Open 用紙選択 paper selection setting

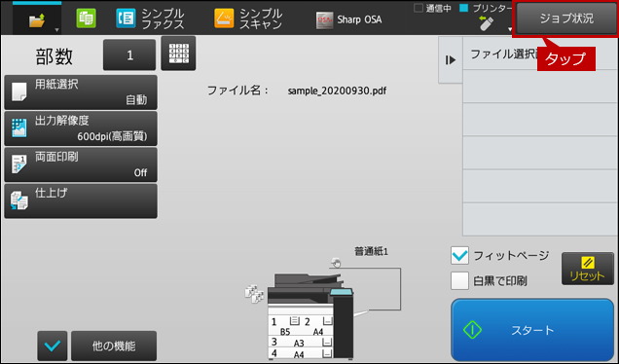[x=81, y=92]
